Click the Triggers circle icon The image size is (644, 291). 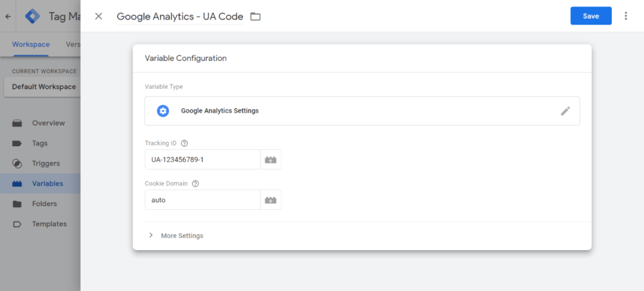(x=17, y=163)
